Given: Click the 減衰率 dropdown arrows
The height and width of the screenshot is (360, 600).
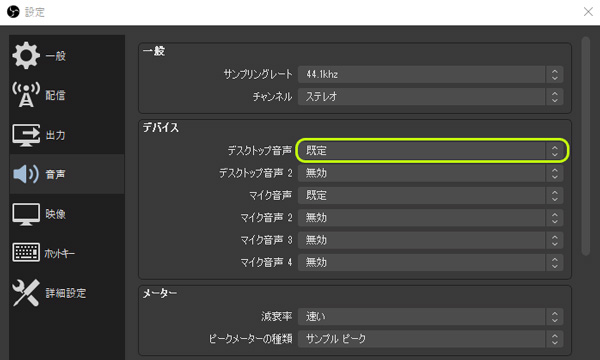Looking at the screenshot, I should click(554, 316).
